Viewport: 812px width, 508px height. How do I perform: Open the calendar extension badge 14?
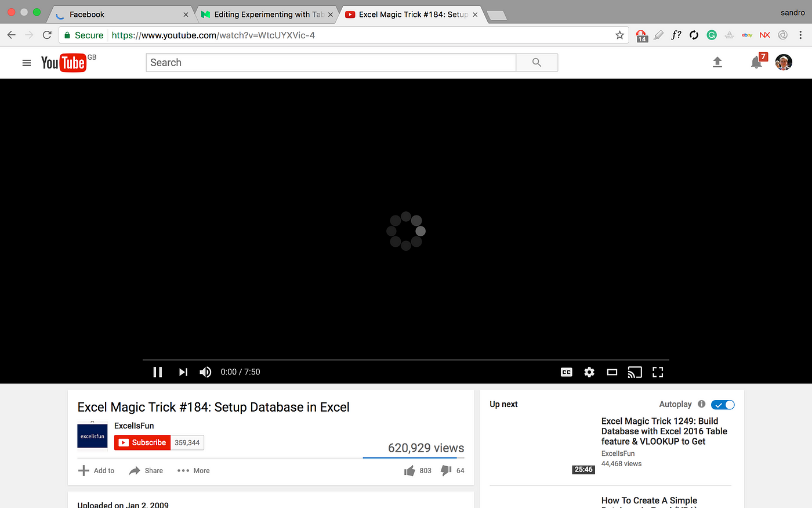641,36
